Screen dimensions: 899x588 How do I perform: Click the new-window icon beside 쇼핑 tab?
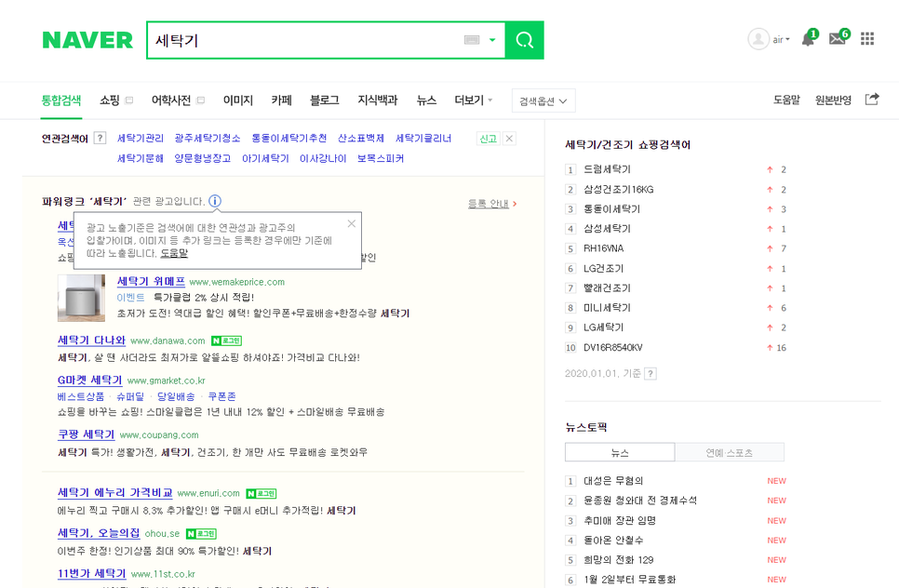point(129,100)
